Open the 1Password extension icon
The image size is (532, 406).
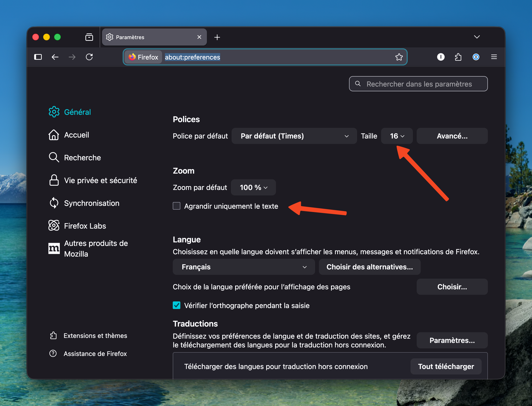pyautogui.click(x=476, y=57)
